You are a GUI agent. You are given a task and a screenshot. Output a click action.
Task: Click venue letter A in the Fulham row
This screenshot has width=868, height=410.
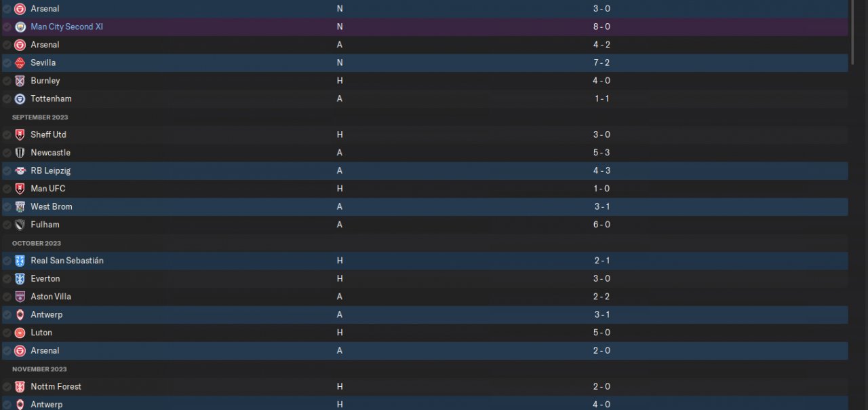340,225
